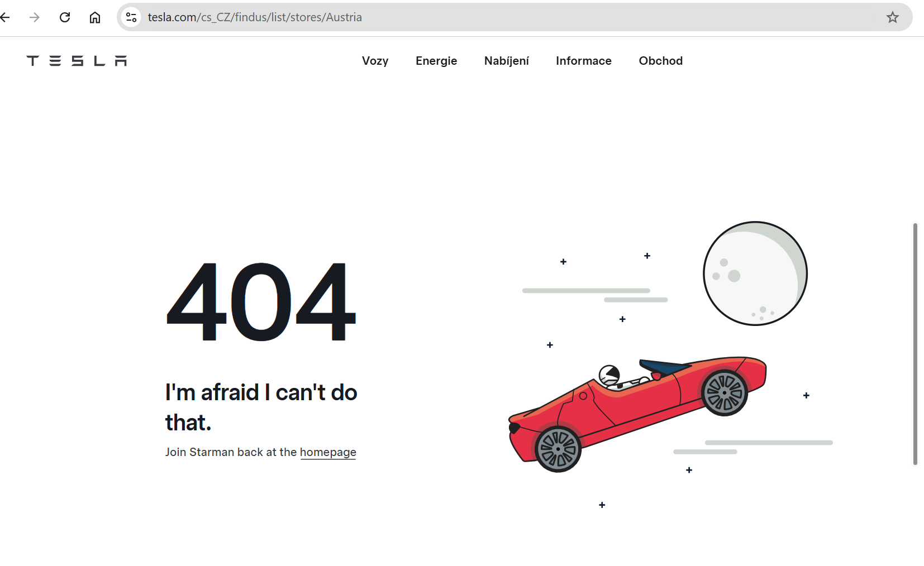This screenshot has height=566, width=924.
Task: Open the Obchod menu
Action: coord(661,61)
